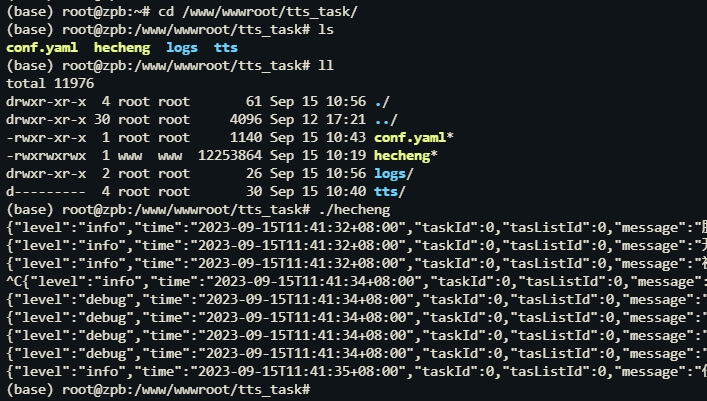Click the tts/ entry in the long listing
707x401 pixels.
tap(390, 192)
